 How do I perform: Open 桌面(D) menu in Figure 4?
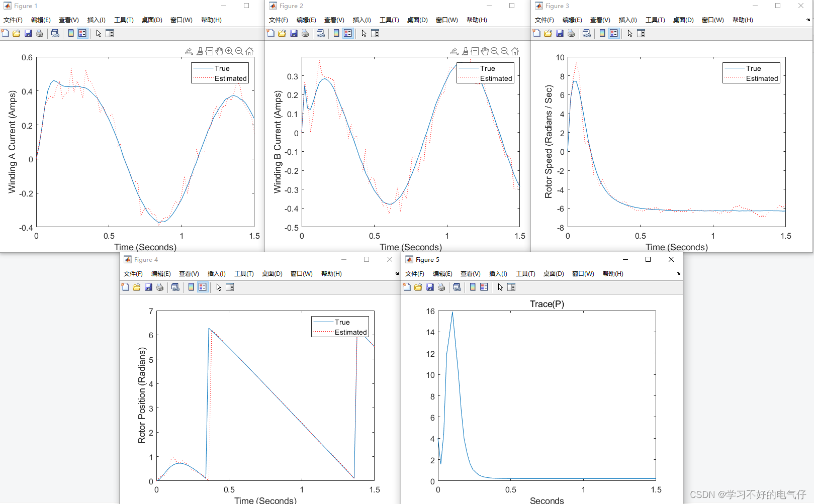click(x=272, y=274)
